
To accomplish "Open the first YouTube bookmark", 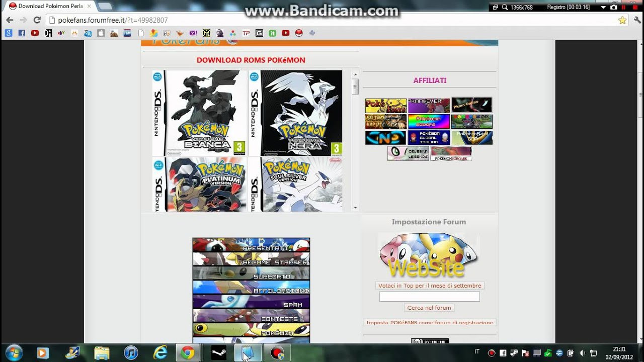I will pyautogui.click(x=35, y=33).
